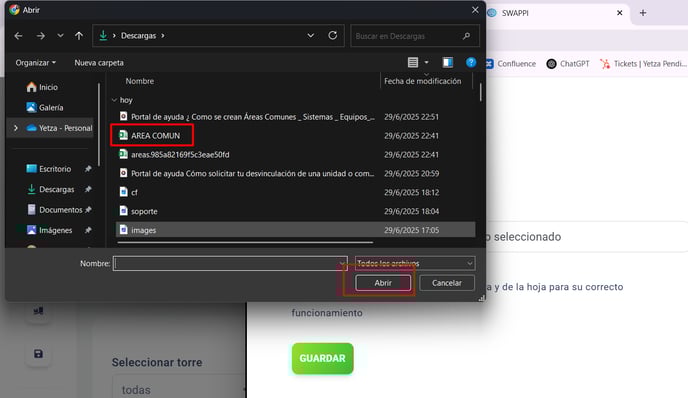
Task: Go up one folder level arrow
Action: click(x=79, y=36)
